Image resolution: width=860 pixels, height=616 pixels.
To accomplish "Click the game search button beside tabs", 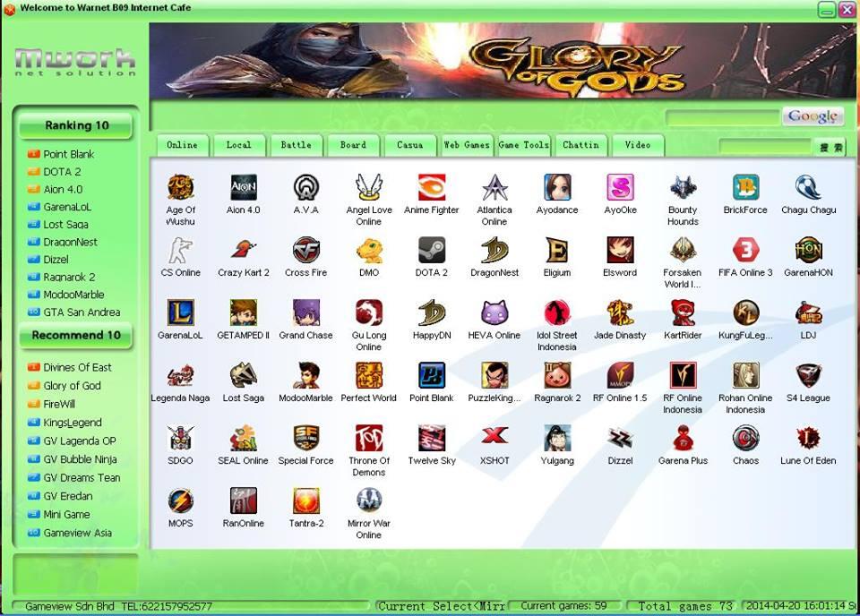I will (830, 147).
